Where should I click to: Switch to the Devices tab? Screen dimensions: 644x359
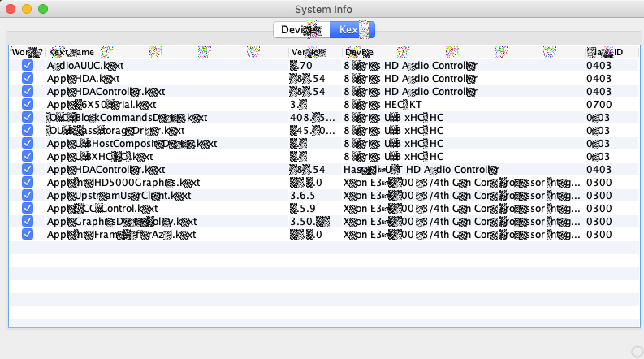click(302, 30)
